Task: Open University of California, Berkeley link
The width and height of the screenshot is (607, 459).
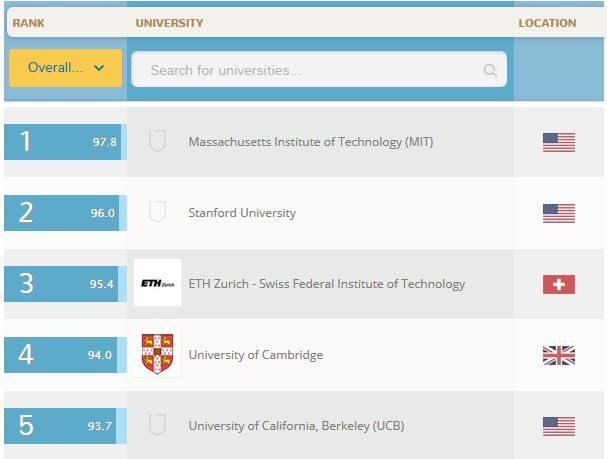Action: (x=297, y=426)
